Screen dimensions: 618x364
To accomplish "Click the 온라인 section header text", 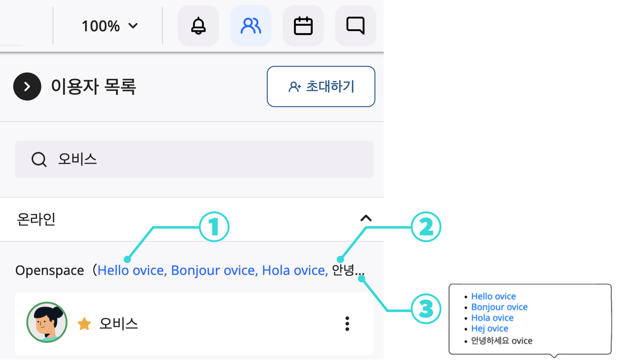I will pos(36,219).
